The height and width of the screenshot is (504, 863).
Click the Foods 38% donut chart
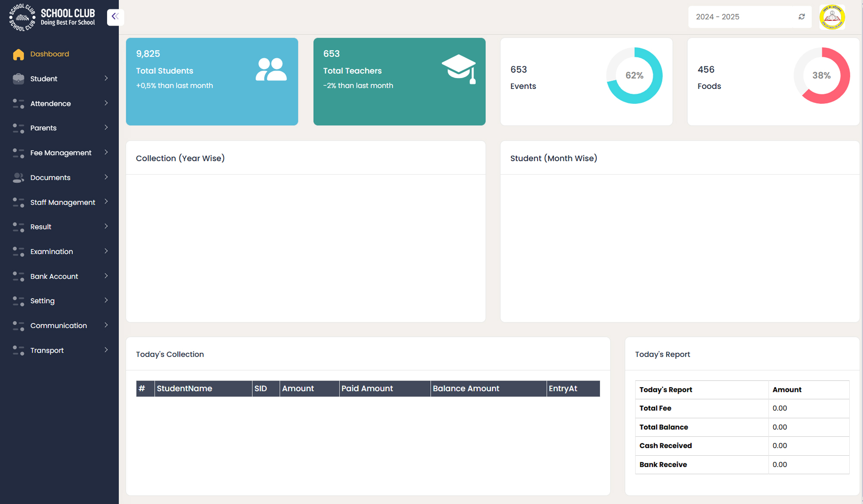click(822, 75)
